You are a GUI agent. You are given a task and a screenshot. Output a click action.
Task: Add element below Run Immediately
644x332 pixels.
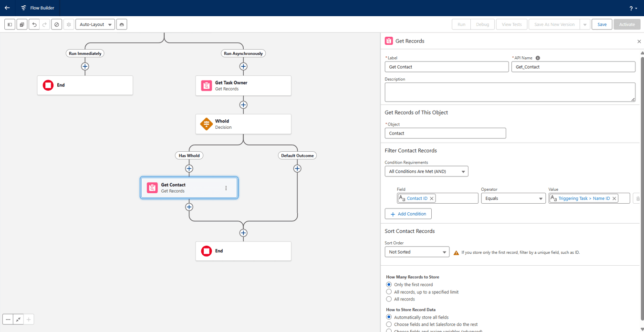tap(85, 66)
